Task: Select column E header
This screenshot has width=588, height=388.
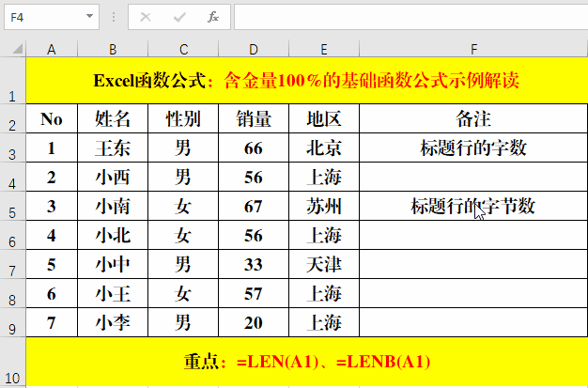Action: (x=324, y=49)
